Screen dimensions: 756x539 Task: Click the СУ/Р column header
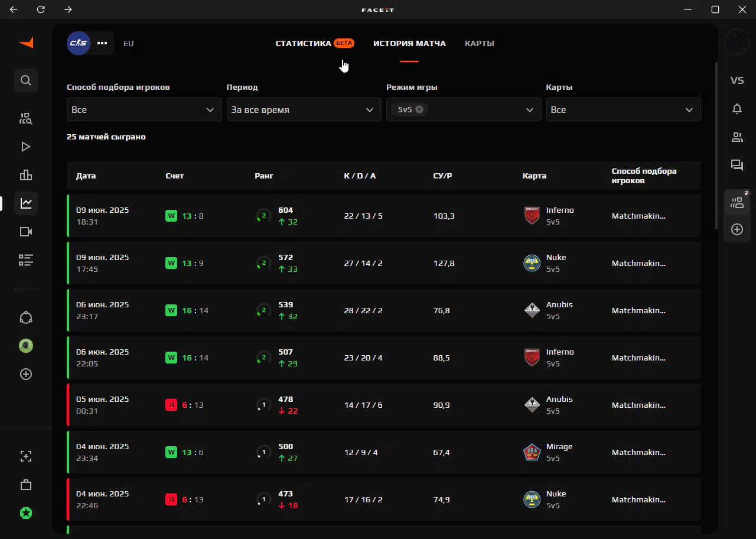tap(442, 176)
